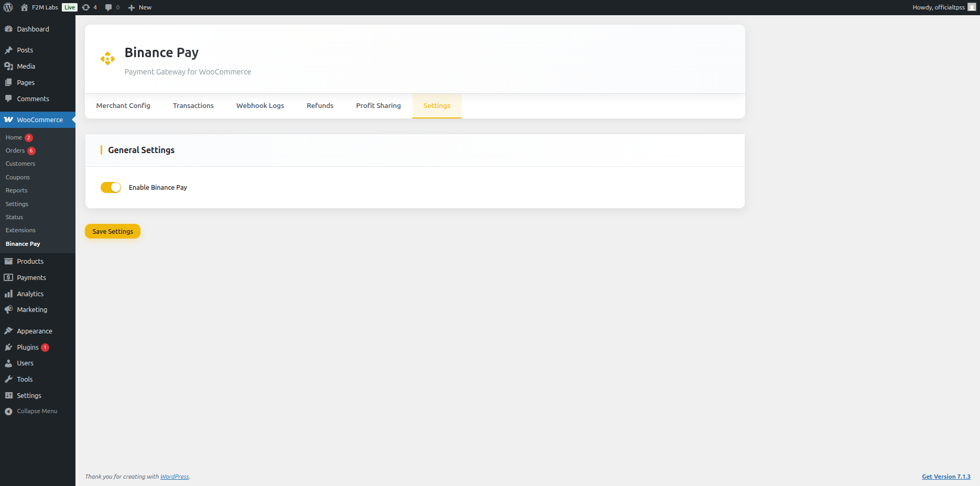Click the General Settings heading
Image resolution: width=980 pixels, height=486 pixels.
[x=141, y=150]
